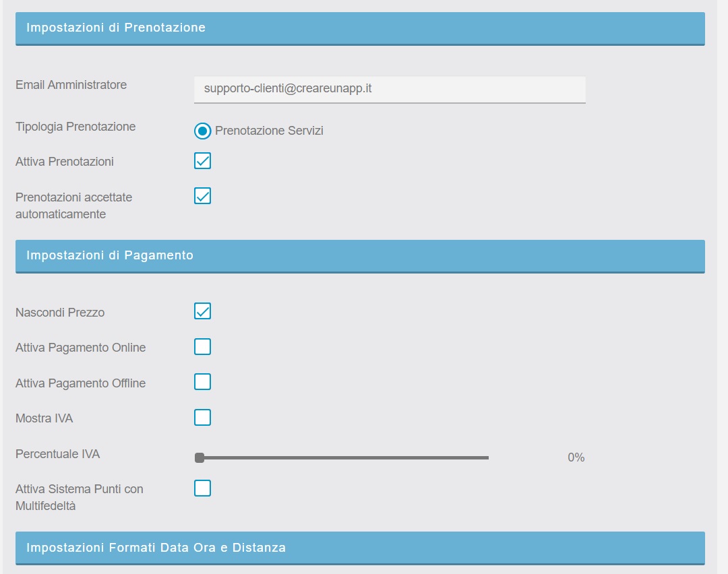Disable the Attiva Prenotazioni checkbox
Viewport: 728px width, 574px height.
pyautogui.click(x=202, y=161)
